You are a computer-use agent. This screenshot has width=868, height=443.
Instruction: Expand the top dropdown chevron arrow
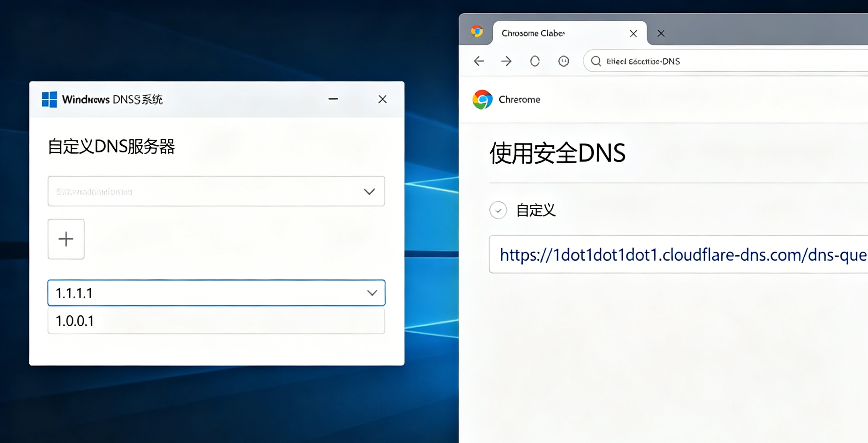pyautogui.click(x=370, y=192)
